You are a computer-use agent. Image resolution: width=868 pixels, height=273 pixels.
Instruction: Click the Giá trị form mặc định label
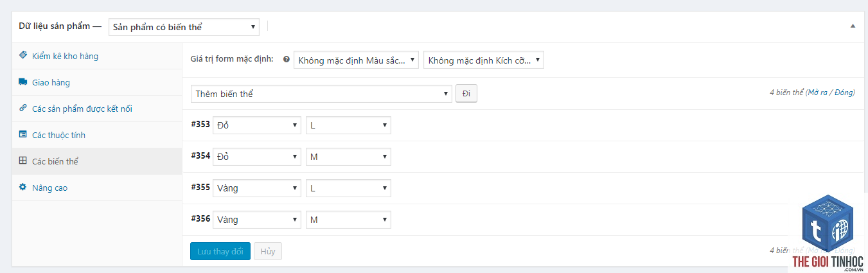tap(232, 59)
